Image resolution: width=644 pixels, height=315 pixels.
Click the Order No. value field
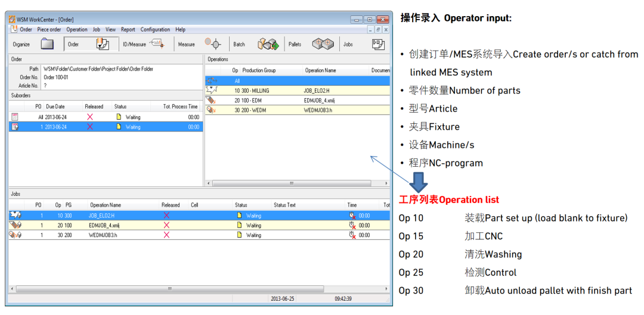[x=56, y=77]
